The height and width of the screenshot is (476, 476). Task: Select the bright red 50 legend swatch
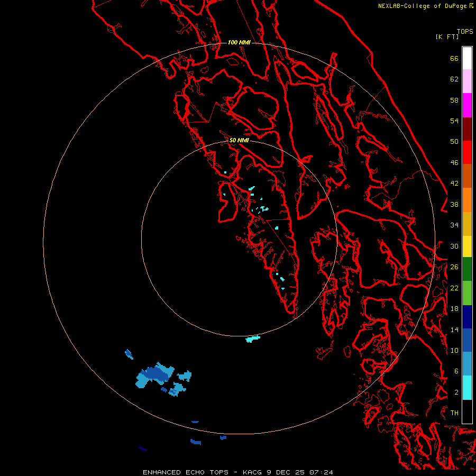click(467, 152)
